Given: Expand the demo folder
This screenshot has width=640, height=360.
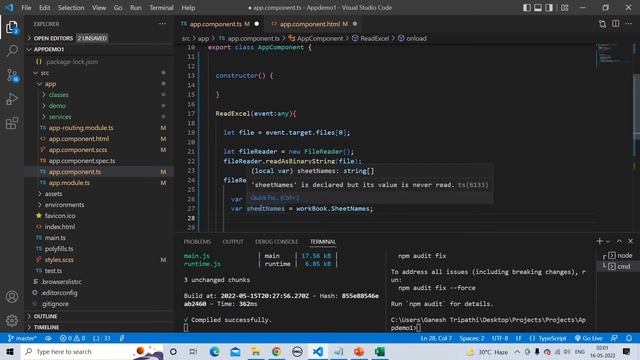Looking at the screenshot, I should click(x=100, y=106).
